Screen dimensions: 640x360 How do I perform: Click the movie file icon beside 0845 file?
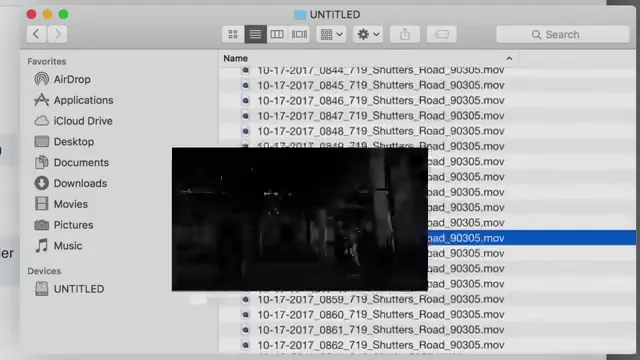(x=245, y=85)
